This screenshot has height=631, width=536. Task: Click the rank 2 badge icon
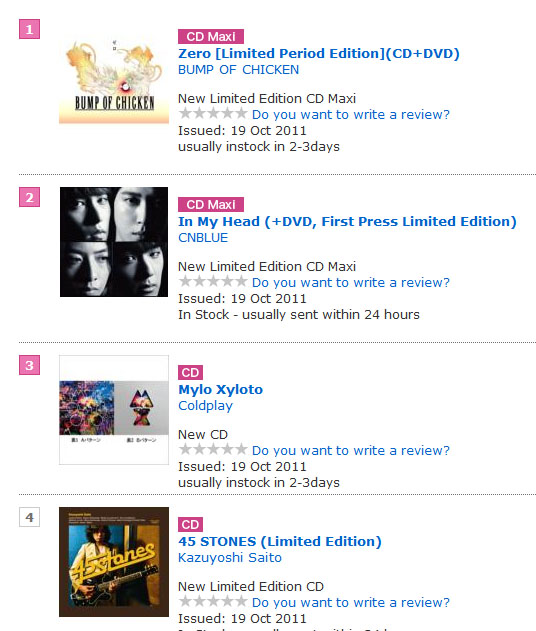(x=29, y=197)
